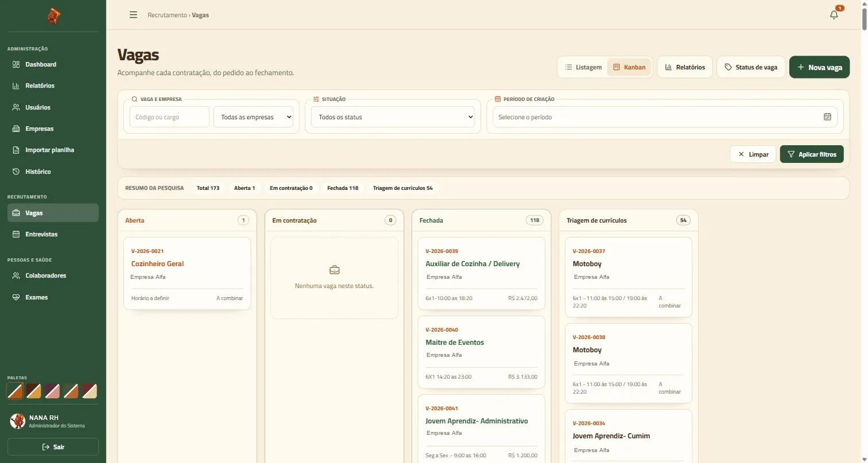Click the Dashboard grid icon in sidebar
Image resolution: width=868 pixels, height=463 pixels.
16,64
